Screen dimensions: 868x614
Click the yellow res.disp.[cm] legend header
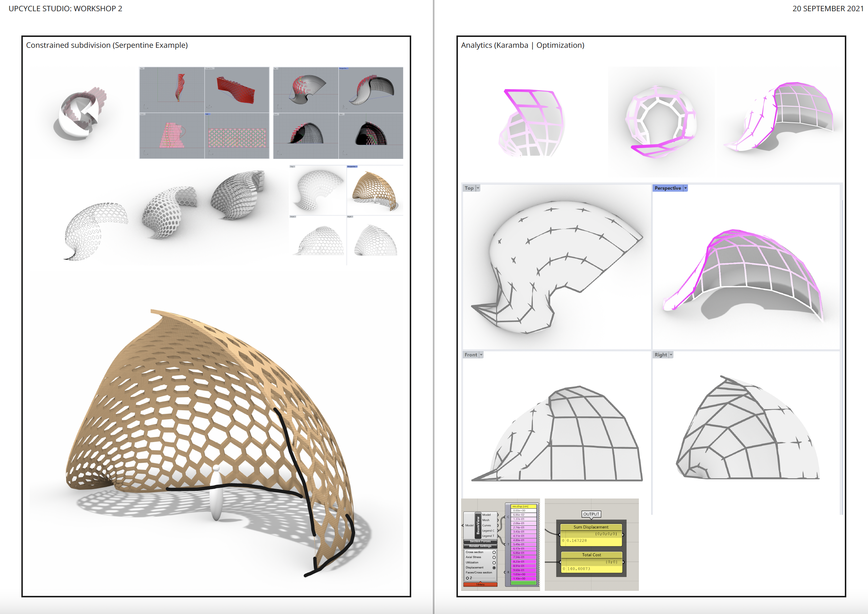point(524,506)
